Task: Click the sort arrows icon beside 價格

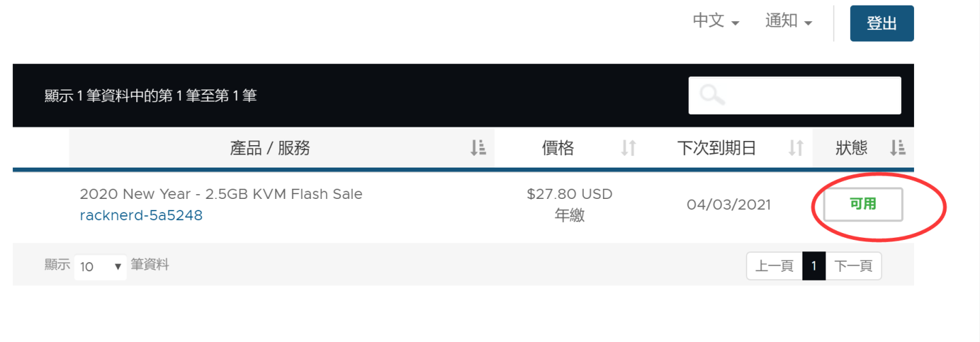Action: [628, 148]
